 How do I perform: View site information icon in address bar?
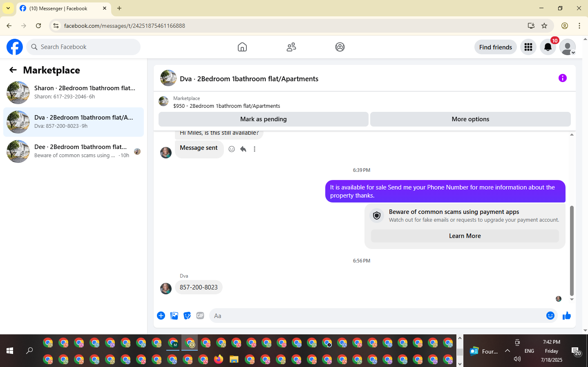coord(56,26)
